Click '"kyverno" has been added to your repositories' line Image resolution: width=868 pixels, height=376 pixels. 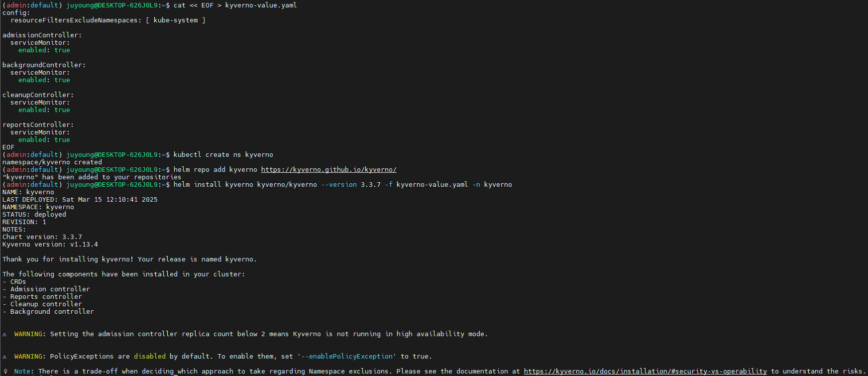(92, 177)
